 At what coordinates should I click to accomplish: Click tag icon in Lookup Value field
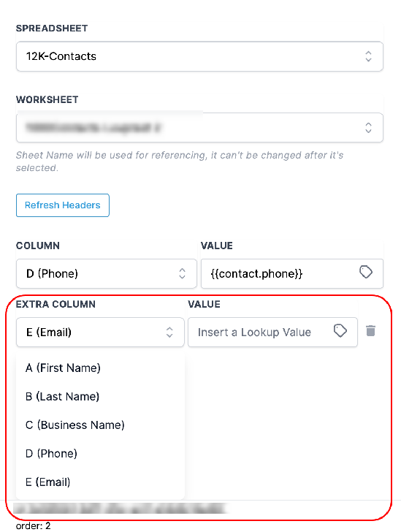340,331
